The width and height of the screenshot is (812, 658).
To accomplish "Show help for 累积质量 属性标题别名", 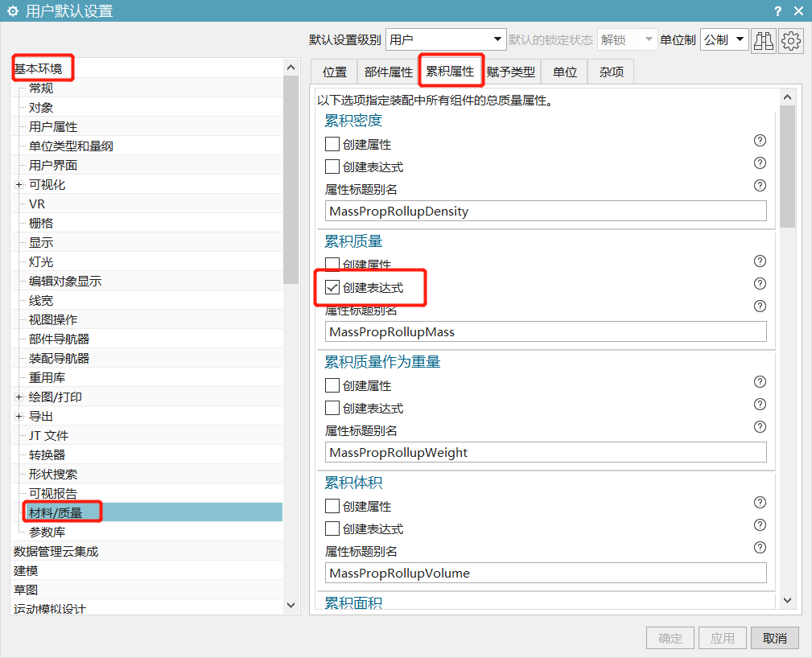I will click(760, 306).
